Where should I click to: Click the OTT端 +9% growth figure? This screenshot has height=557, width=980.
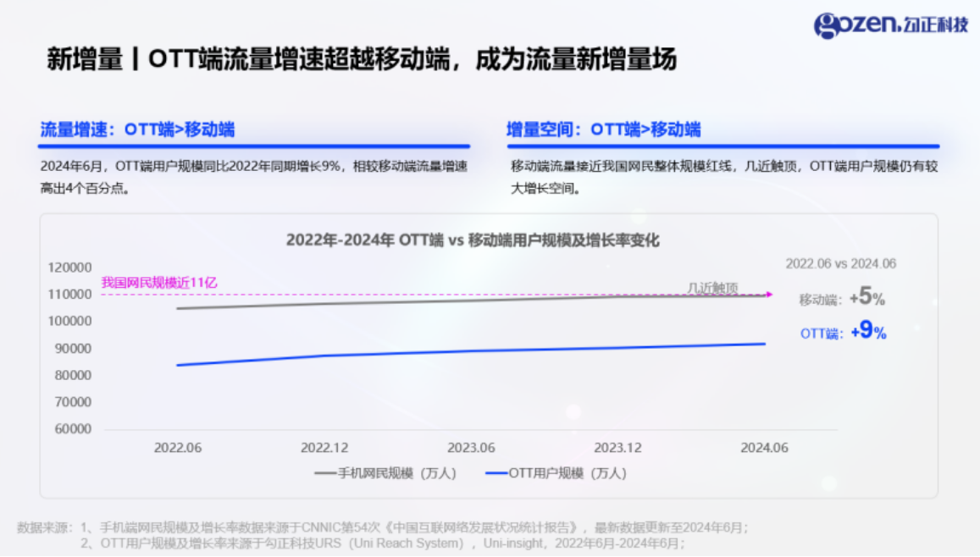(x=843, y=333)
